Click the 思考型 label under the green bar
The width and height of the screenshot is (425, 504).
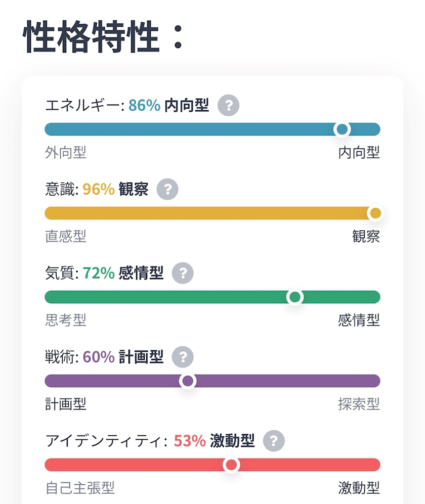point(66,320)
